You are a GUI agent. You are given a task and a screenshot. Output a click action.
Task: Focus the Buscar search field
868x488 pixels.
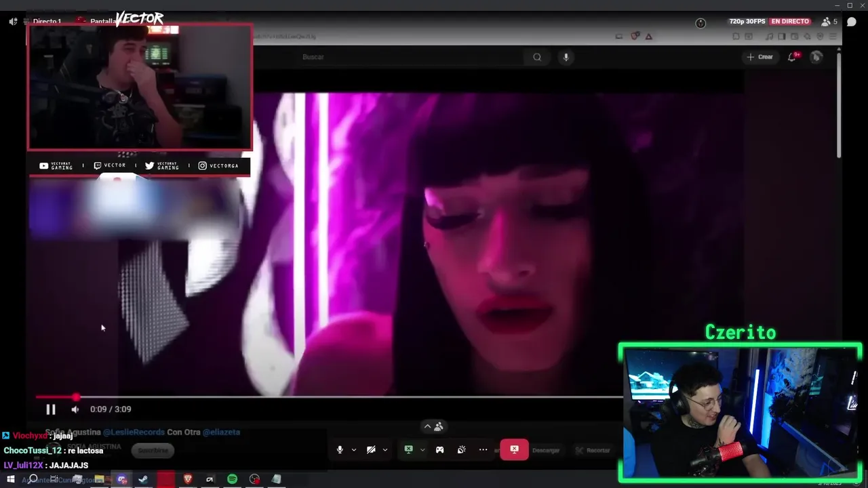[x=411, y=57]
